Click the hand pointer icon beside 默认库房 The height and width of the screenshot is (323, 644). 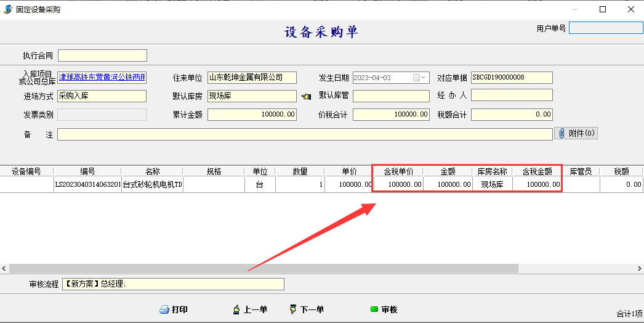click(307, 96)
